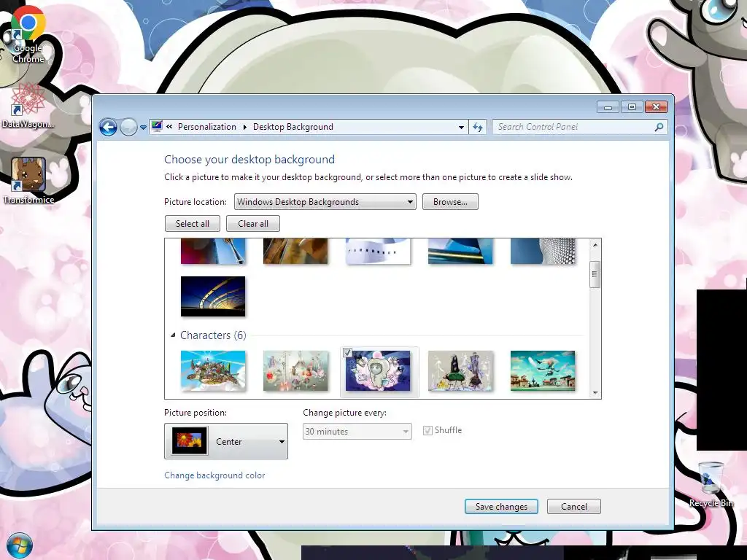Click Save changes button
The width and height of the screenshot is (747, 560).
pos(501,507)
